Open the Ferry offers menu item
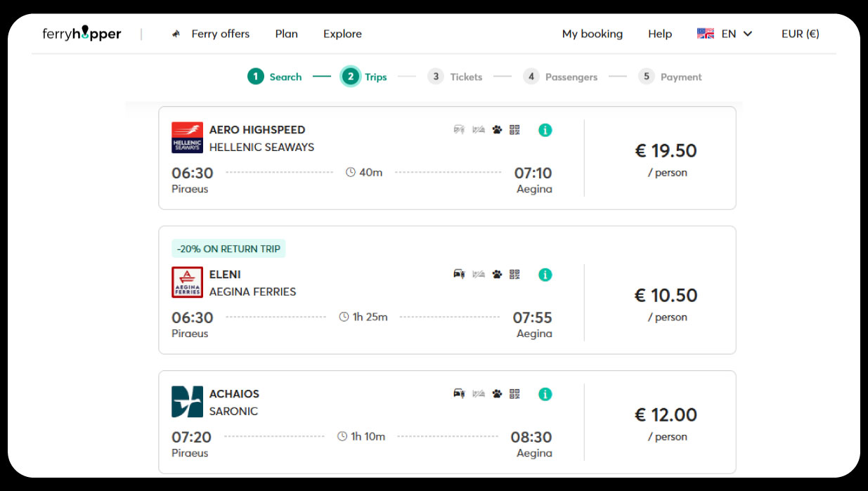The height and width of the screenshot is (491, 868). coord(220,34)
